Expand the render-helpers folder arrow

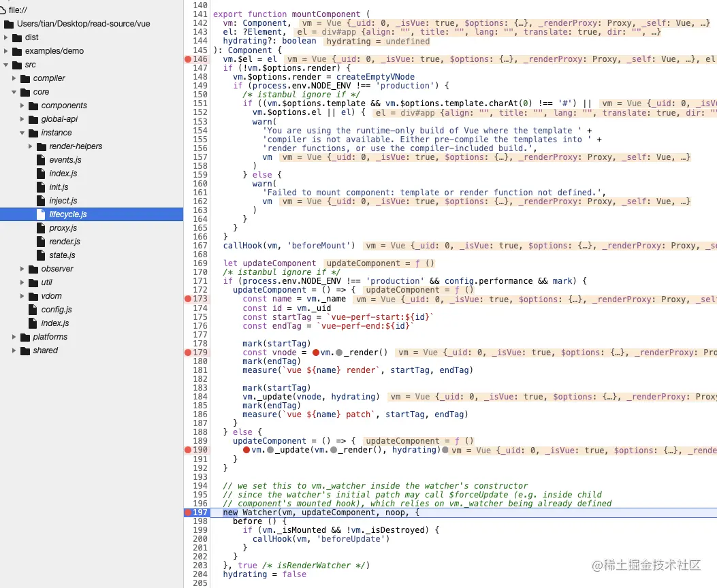point(31,146)
